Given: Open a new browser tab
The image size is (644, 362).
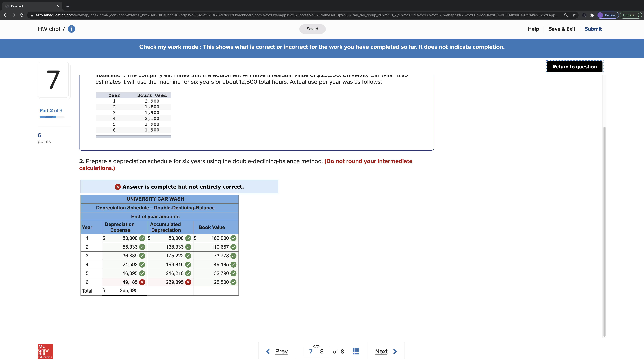Looking at the screenshot, I should pyautogui.click(x=68, y=6).
